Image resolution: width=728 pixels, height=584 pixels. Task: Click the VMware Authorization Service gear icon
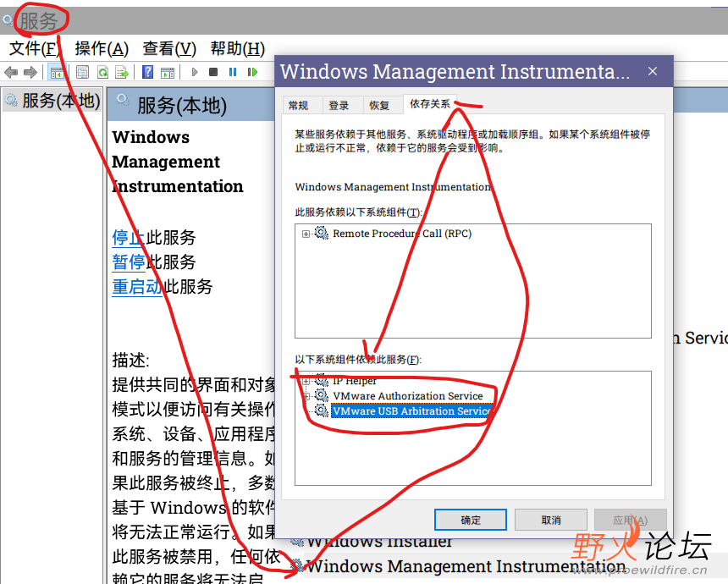click(322, 395)
